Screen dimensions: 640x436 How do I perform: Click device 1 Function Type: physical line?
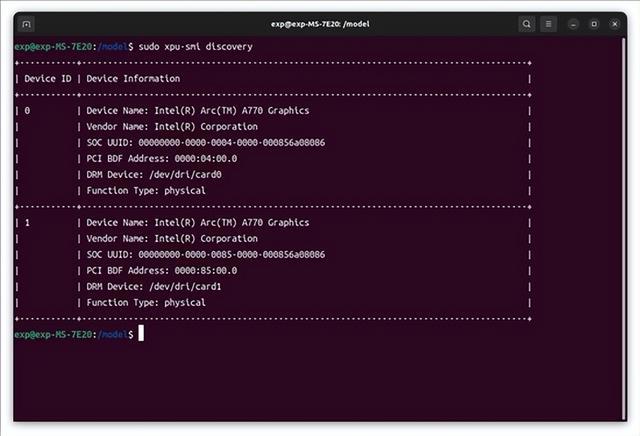tap(146, 303)
